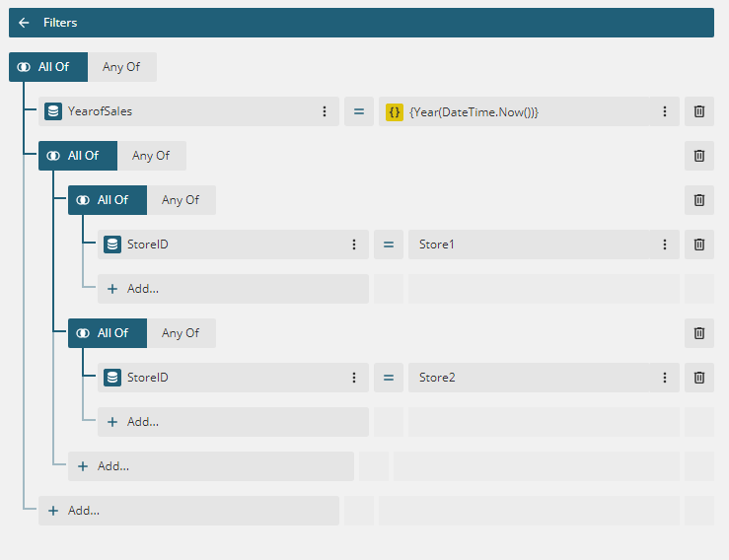Add filter to top-level group
Image resolution: width=729 pixels, height=560 pixels.
pyautogui.click(x=188, y=511)
